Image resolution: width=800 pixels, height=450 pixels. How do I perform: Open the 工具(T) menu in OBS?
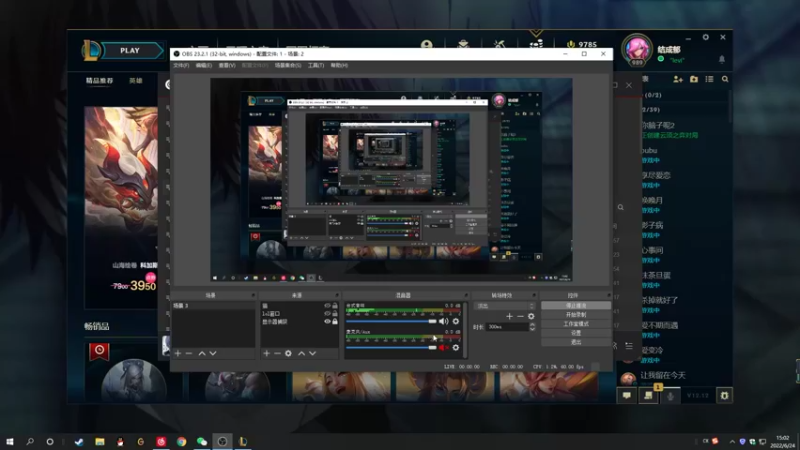click(315, 65)
